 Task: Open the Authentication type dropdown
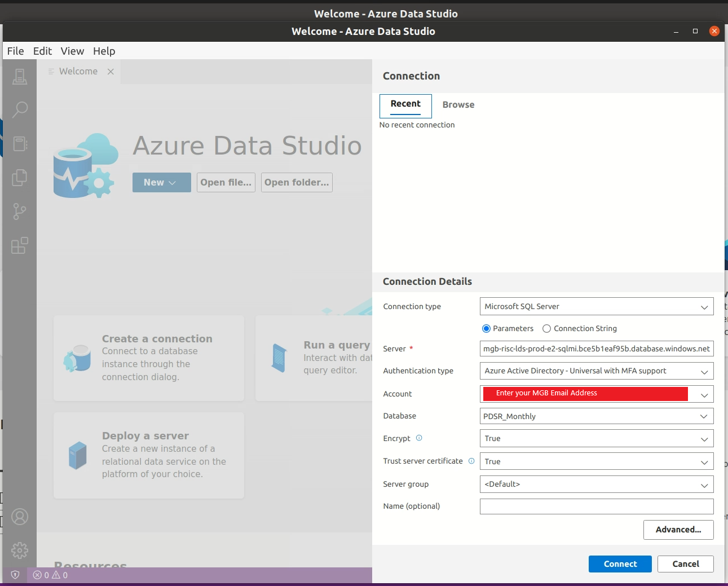click(x=597, y=371)
